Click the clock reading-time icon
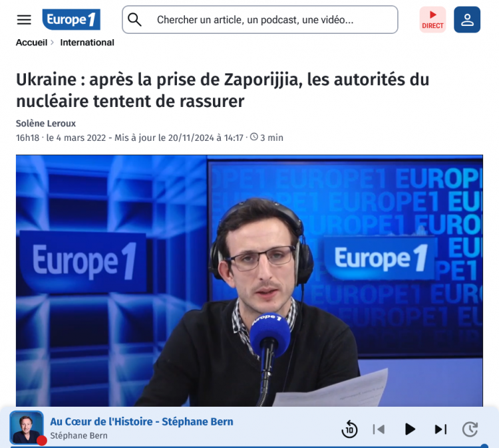This screenshot has height=448, width=499. 254,137
